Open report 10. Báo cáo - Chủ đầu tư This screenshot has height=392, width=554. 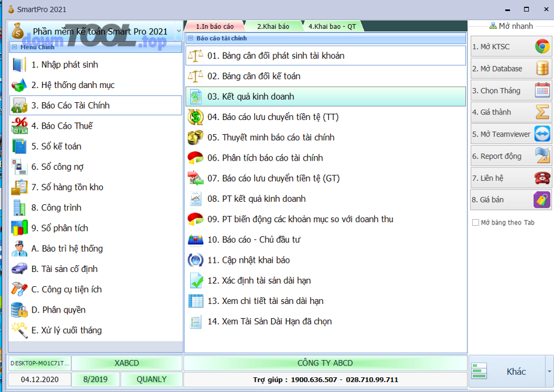point(326,240)
